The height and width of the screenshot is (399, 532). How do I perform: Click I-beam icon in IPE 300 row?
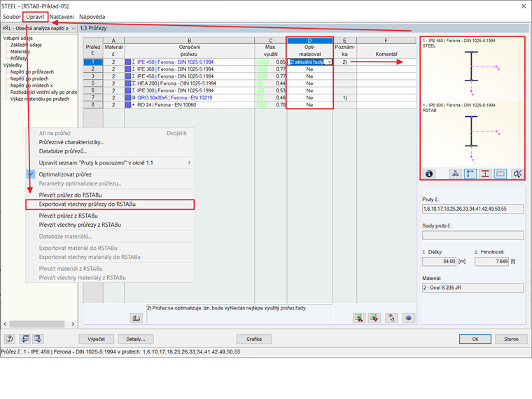(134, 90)
